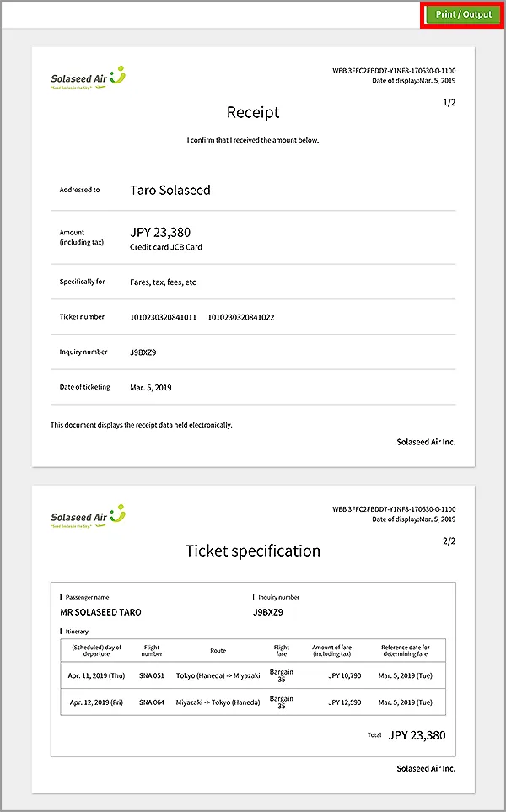Click the Ticket specification heading
The image size is (506, 812).
[x=253, y=551]
